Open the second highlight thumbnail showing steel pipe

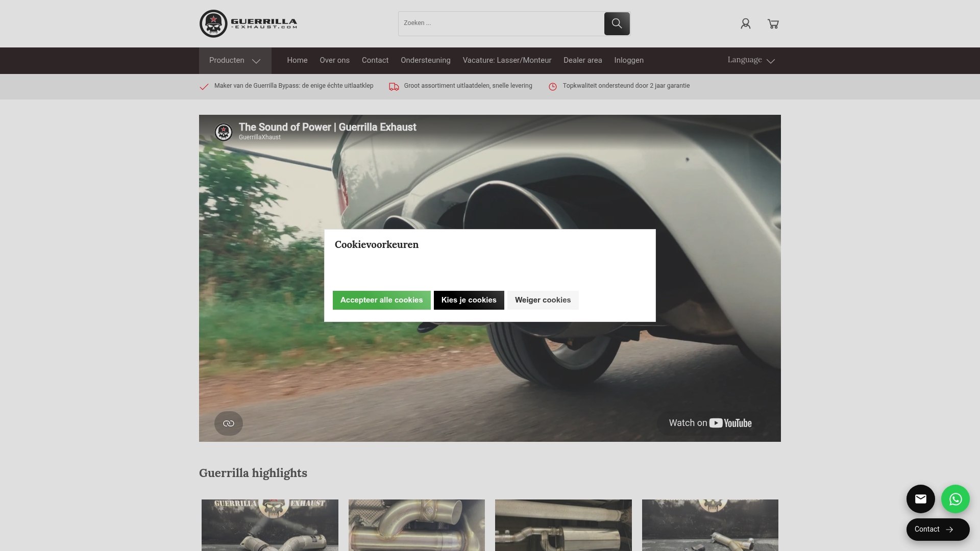(416, 525)
